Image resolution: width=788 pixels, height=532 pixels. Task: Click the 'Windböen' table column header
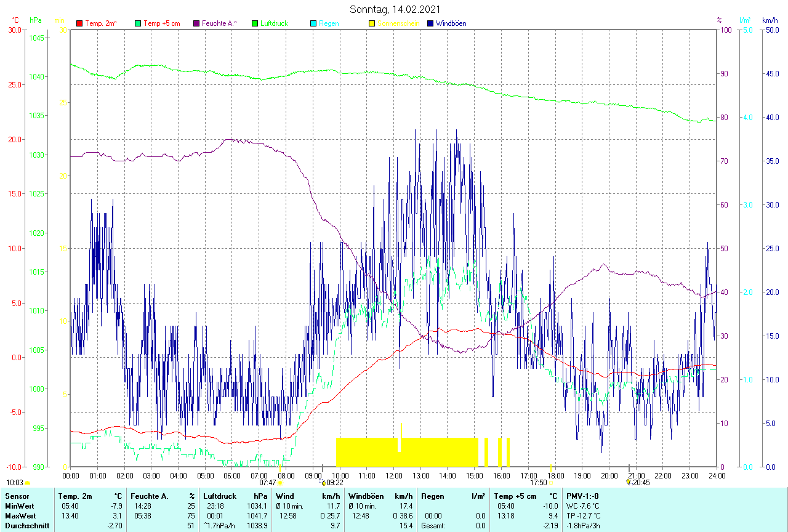[x=366, y=496]
